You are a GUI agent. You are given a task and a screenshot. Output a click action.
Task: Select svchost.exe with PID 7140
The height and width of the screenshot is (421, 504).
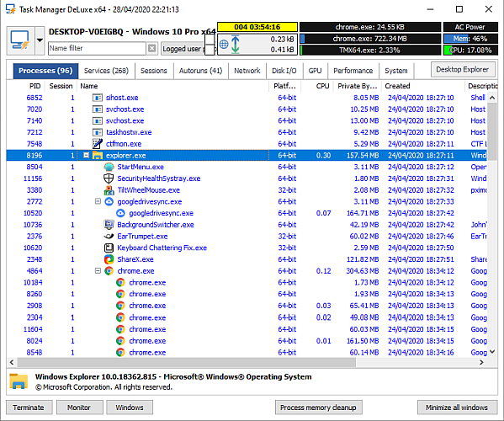point(247,120)
